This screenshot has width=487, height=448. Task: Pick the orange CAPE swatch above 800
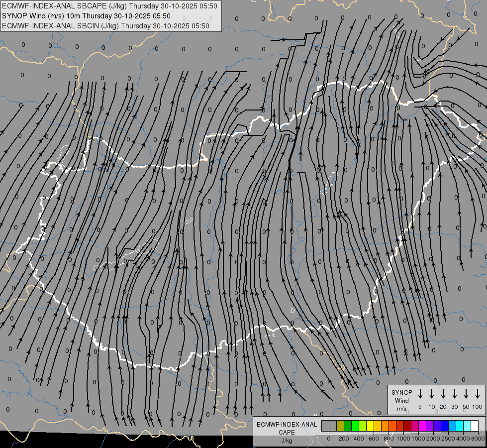[x=385, y=426]
